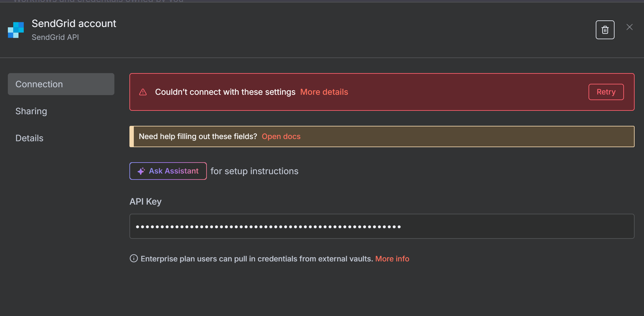Focus the API Key input field
Viewport: 644px width, 316px height.
point(382,226)
